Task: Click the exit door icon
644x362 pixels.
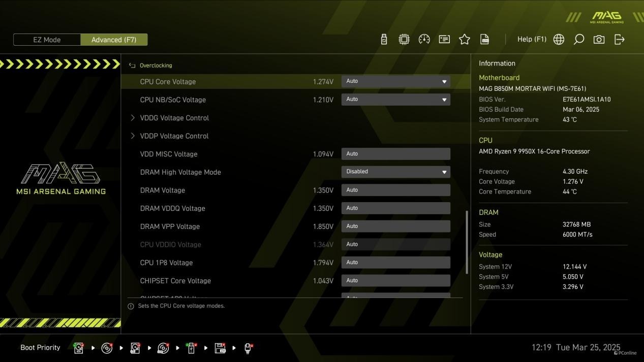Action: click(620, 40)
